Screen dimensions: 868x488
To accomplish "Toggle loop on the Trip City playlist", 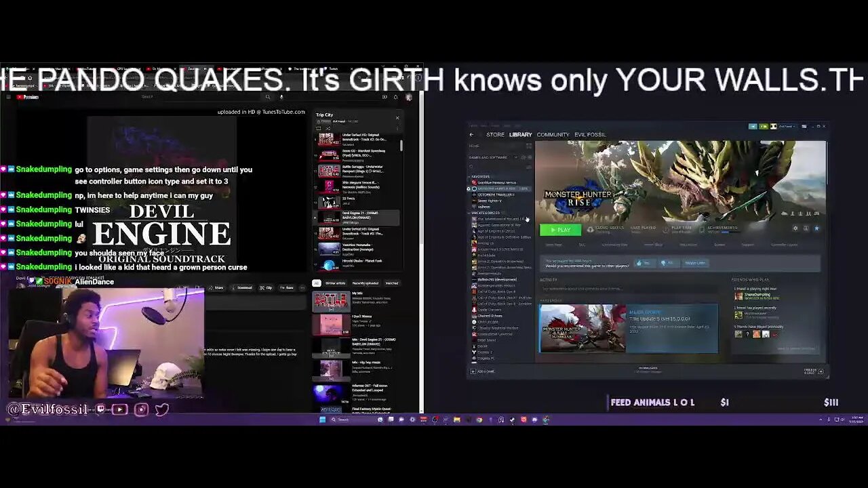I will (318, 129).
